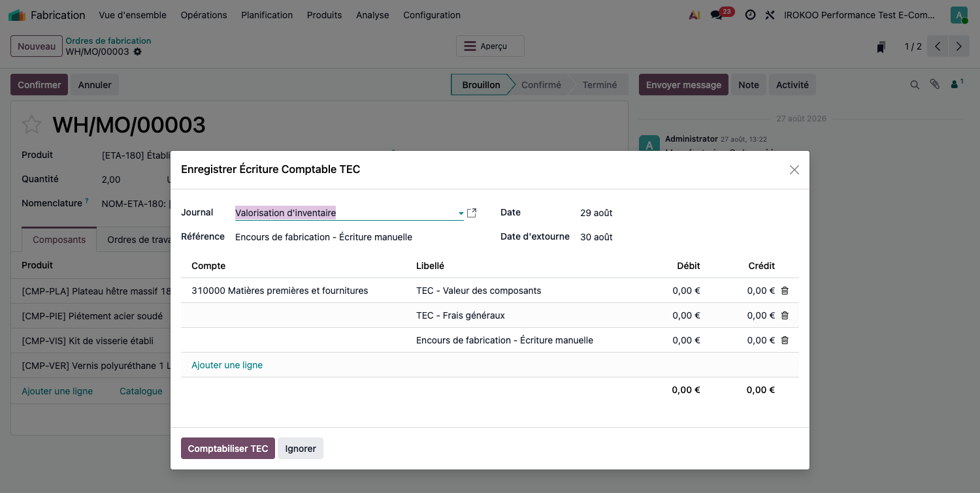980x493 pixels.
Task: Click company switcher IROKOO Performance Test
Action: click(859, 15)
